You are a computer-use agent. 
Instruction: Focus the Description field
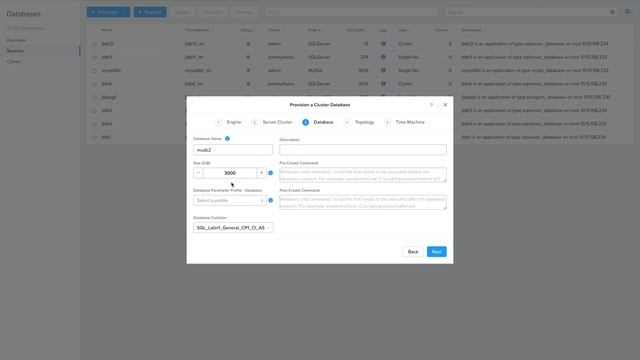pos(363,149)
